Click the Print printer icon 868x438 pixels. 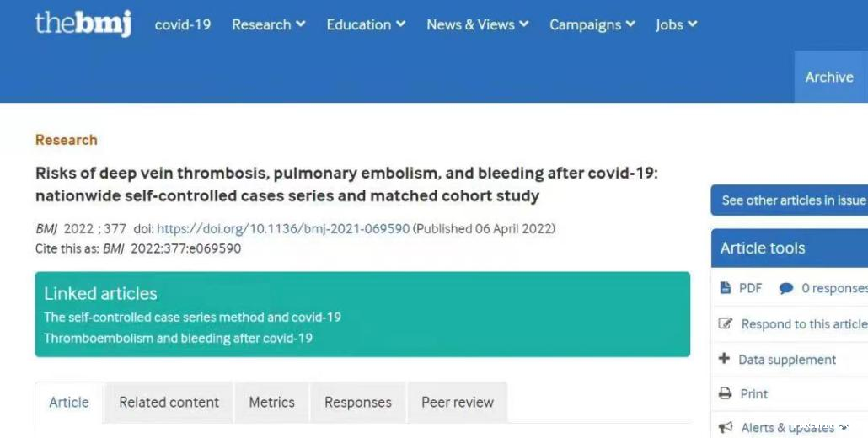click(x=725, y=393)
